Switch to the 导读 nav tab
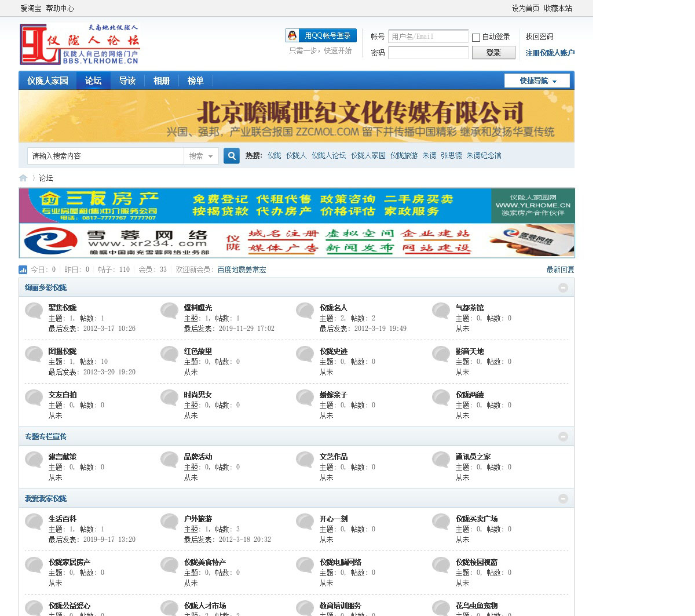Screen dimensions: 695x616 (x=127, y=81)
